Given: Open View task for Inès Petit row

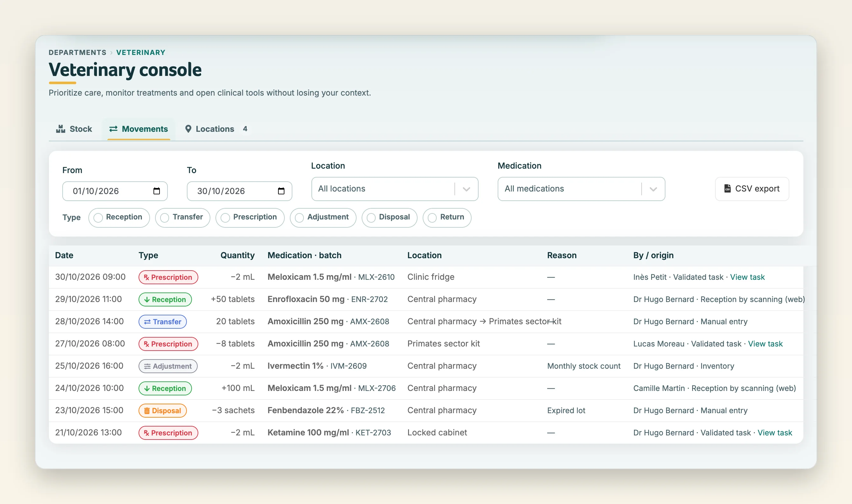Looking at the screenshot, I should 747,277.
